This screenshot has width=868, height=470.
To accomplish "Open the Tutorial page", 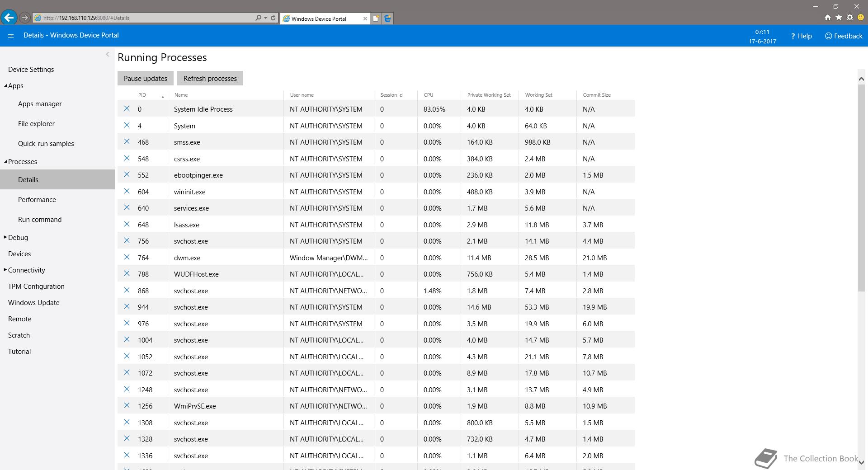I will pos(19,351).
